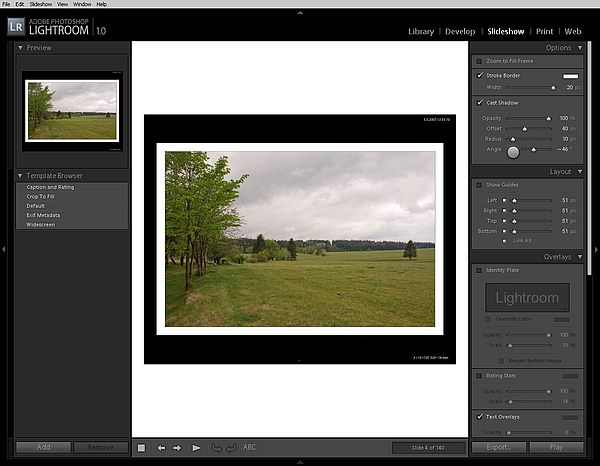Click the preview slideshow play triangle
The height and width of the screenshot is (466, 600).
(197, 448)
